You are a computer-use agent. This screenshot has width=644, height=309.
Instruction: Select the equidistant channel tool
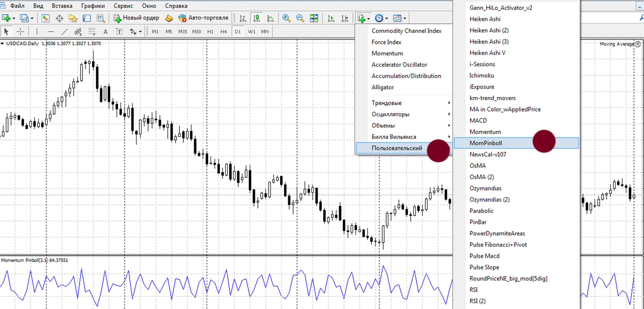pyautogui.click(x=78, y=31)
